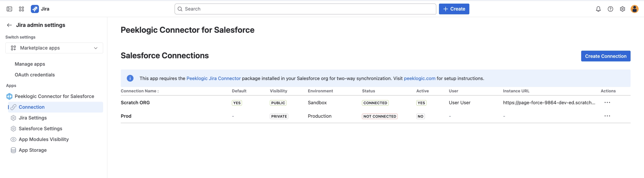Click Production environment cell
644x178 pixels.
[x=320, y=116]
